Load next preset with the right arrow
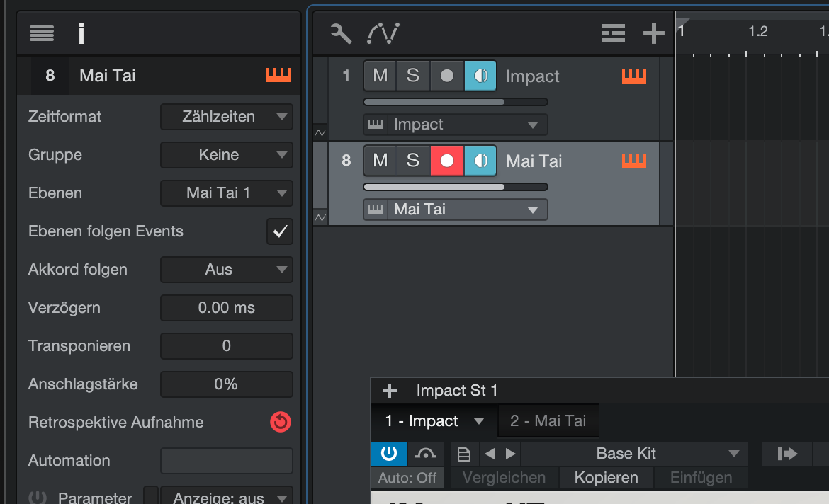The height and width of the screenshot is (504, 829). pyautogui.click(x=510, y=454)
